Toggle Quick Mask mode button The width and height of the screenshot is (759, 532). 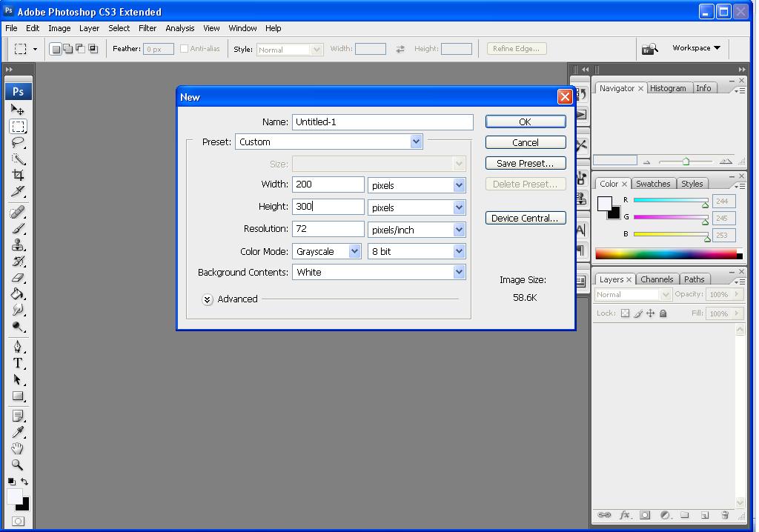point(18,522)
